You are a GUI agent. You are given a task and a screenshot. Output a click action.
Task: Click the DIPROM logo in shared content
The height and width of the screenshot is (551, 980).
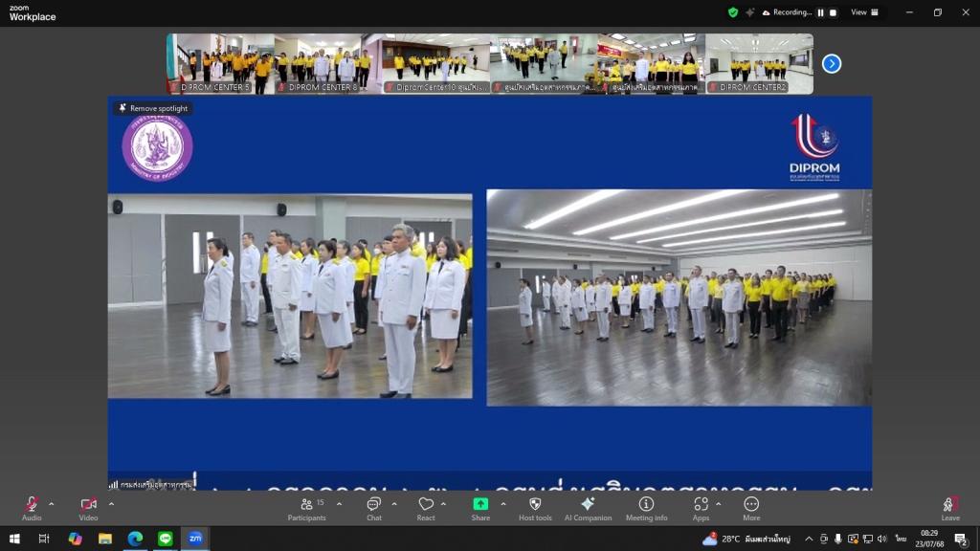814,147
